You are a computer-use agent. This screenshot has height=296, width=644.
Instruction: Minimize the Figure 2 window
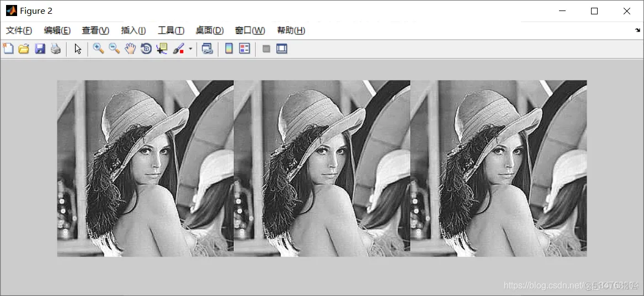pyautogui.click(x=561, y=11)
